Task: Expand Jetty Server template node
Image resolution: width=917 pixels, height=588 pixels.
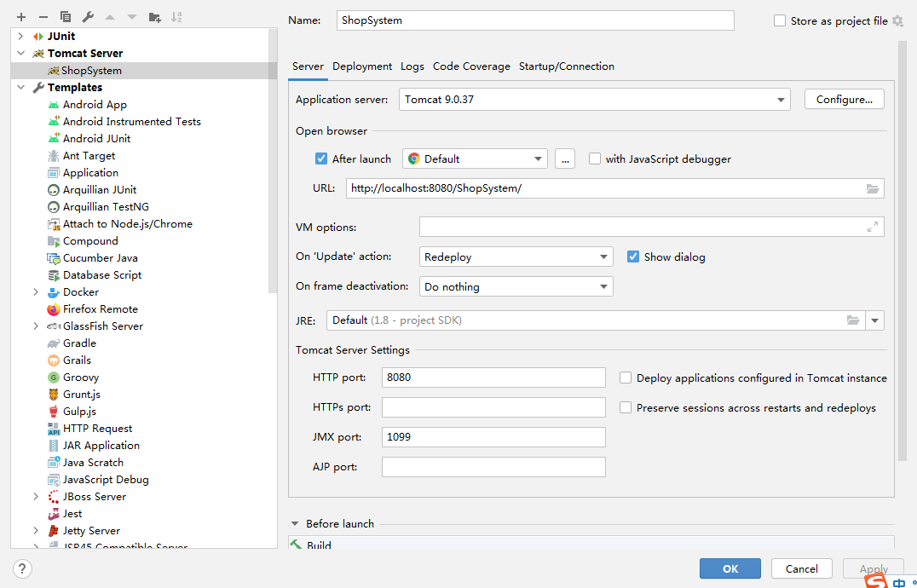Action: [37, 531]
